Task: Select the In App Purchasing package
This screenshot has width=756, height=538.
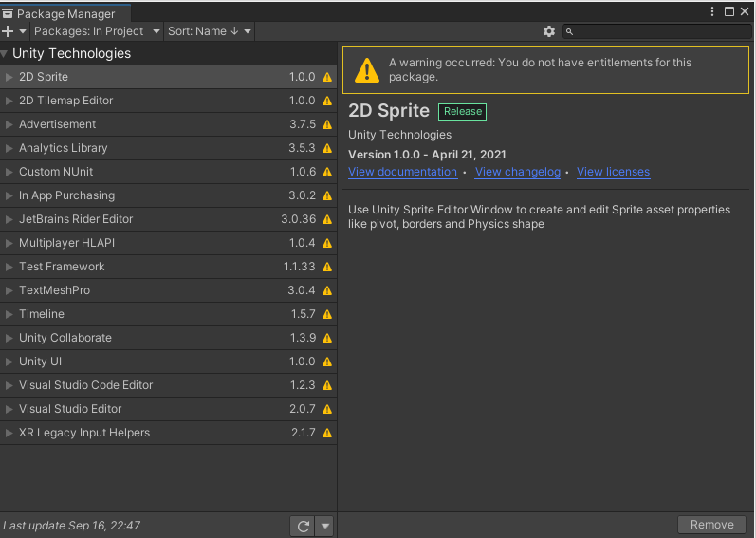Action: [168, 195]
